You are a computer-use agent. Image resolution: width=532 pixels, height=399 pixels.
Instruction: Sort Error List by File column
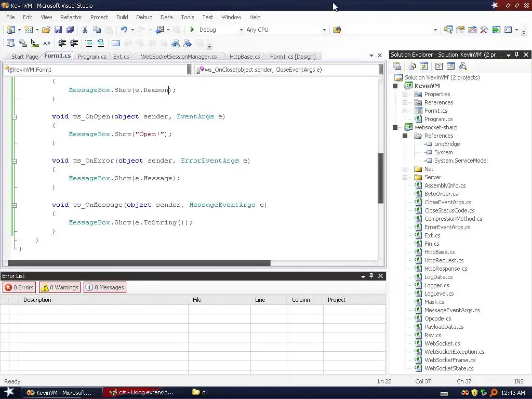click(219, 300)
